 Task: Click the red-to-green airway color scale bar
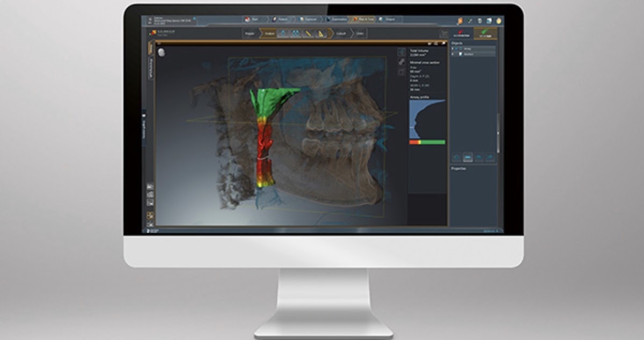click(x=427, y=142)
